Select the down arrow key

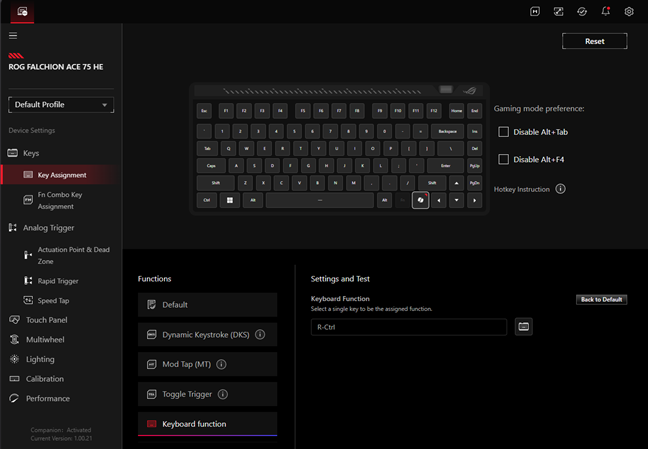[457, 200]
